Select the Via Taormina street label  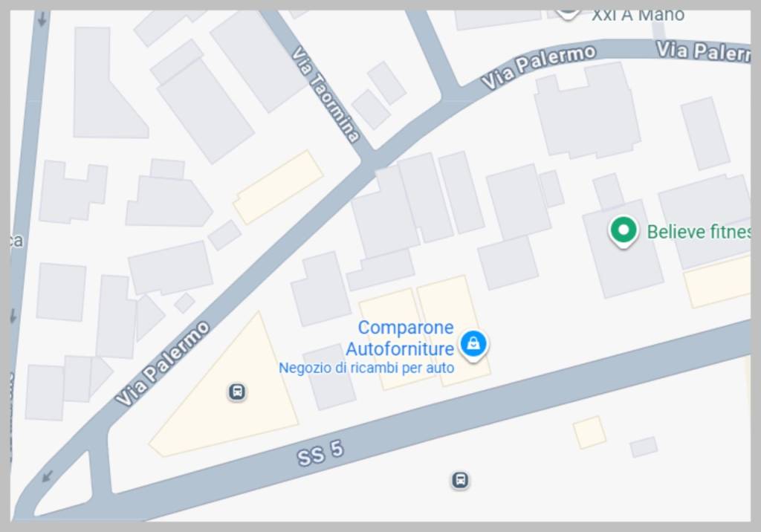[326, 94]
